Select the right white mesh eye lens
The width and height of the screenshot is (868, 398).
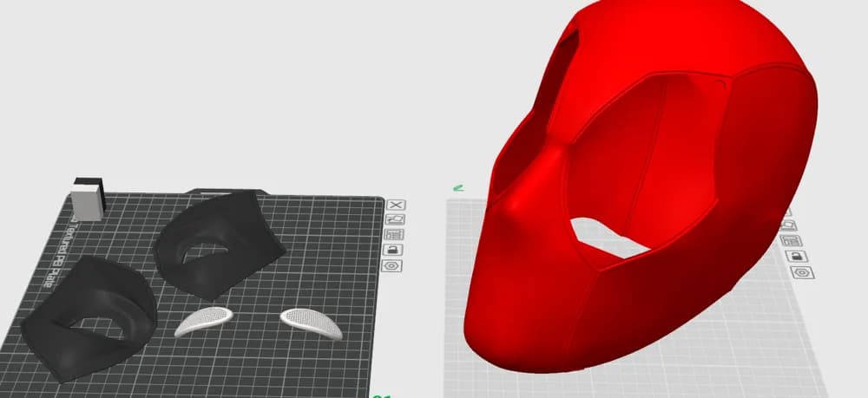pyautogui.click(x=310, y=321)
